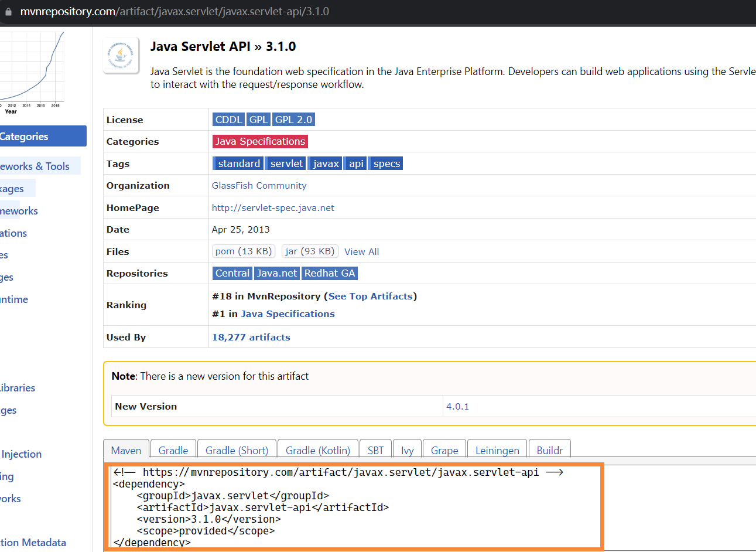Switch to the Buildr tab
This screenshot has width=756, height=552.
click(x=549, y=450)
